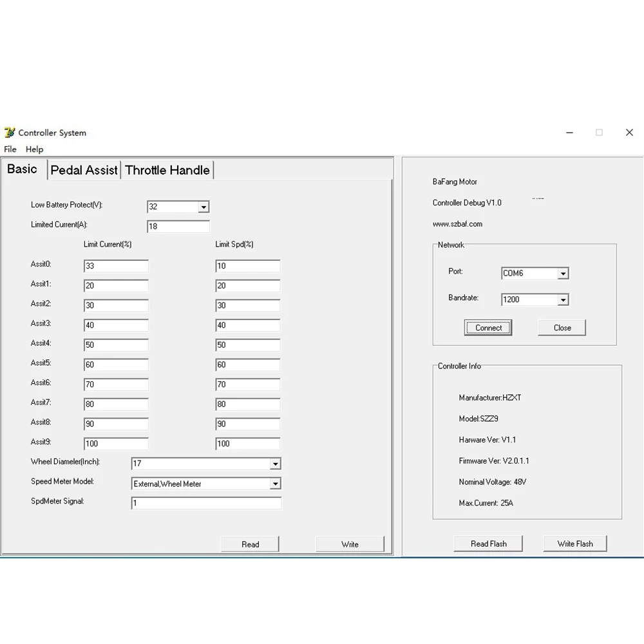
Task: Select the Assit9 Limit Spd field
Action: coord(247,444)
